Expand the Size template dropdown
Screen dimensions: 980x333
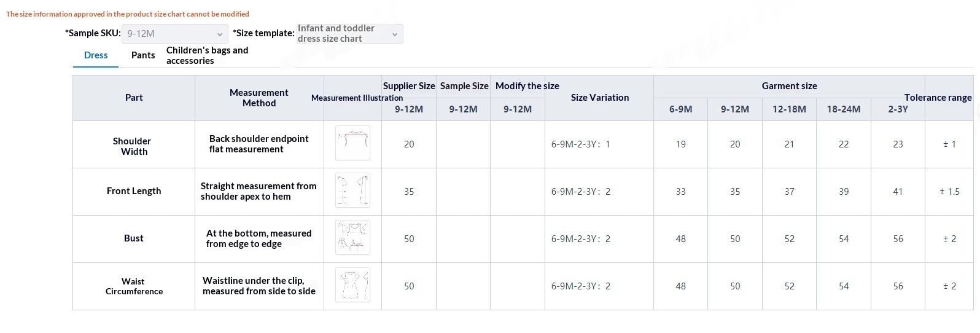pyautogui.click(x=349, y=34)
